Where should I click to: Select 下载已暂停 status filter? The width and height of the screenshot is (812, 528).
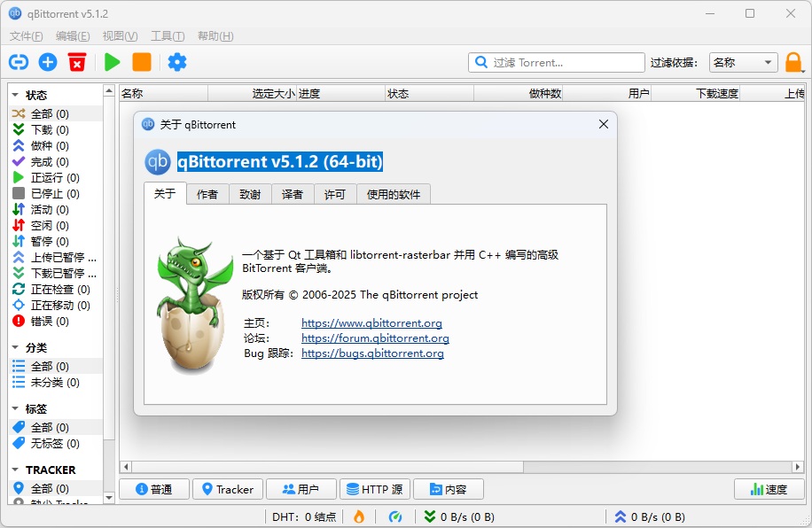tap(56, 274)
